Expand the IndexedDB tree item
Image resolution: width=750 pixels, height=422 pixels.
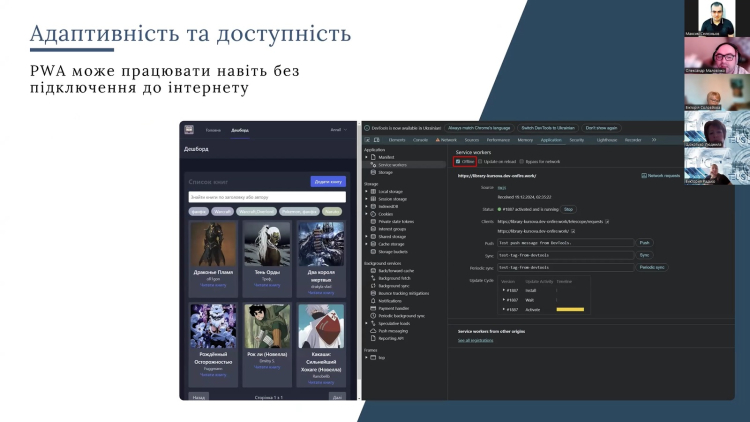367,205
